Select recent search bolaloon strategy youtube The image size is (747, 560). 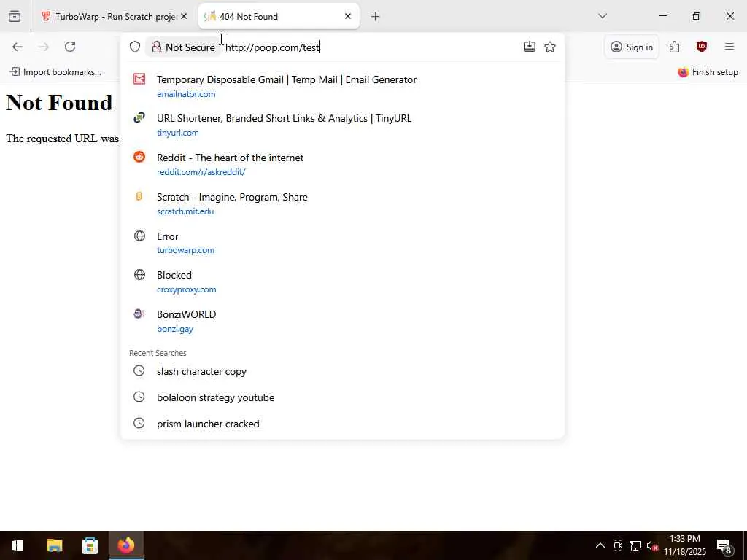click(x=343, y=397)
